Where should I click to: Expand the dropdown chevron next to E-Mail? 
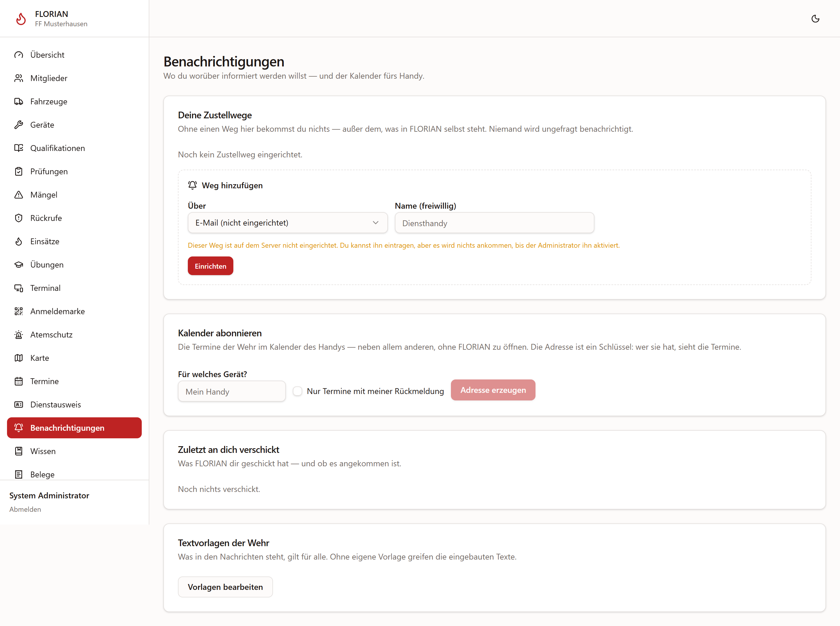(x=375, y=223)
